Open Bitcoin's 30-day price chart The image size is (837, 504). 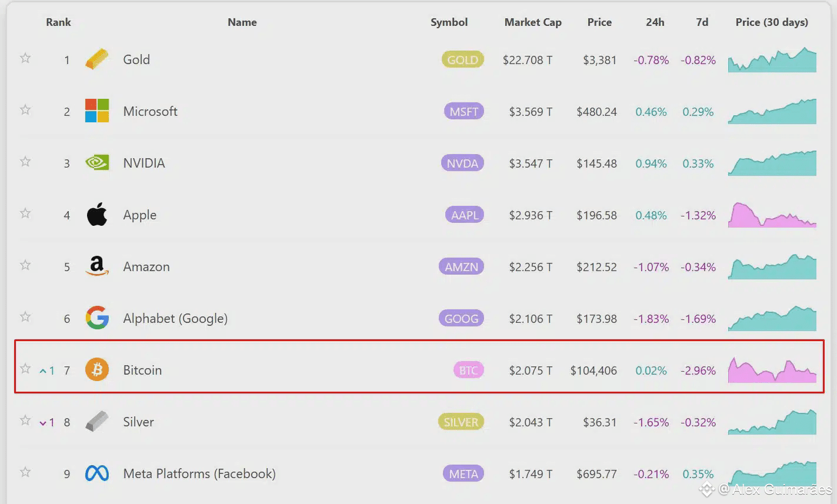[772, 370]
